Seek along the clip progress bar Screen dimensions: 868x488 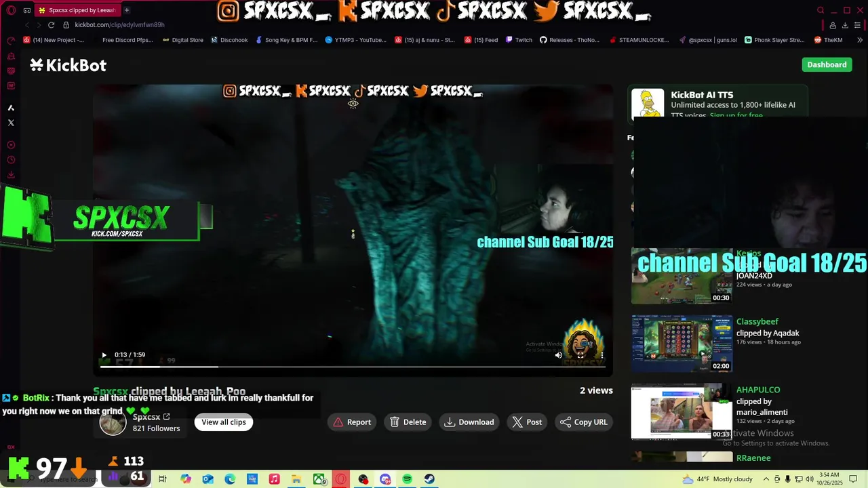point(353,367)
